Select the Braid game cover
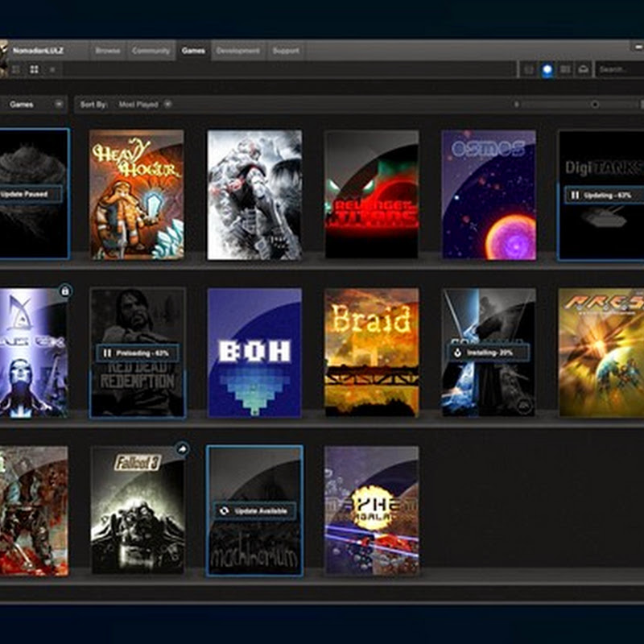Screen dimensions: 644x644 pyautogui.click(x=371, y=352)
